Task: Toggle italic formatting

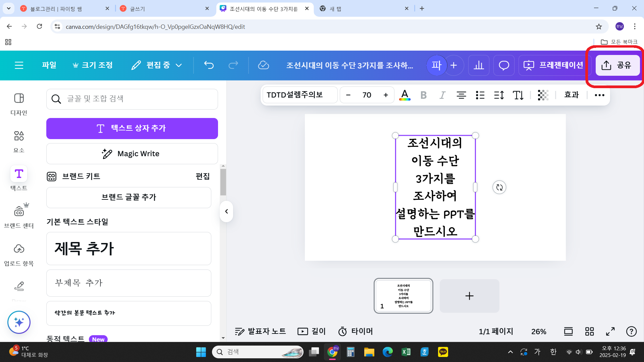Action: [442, 95]
